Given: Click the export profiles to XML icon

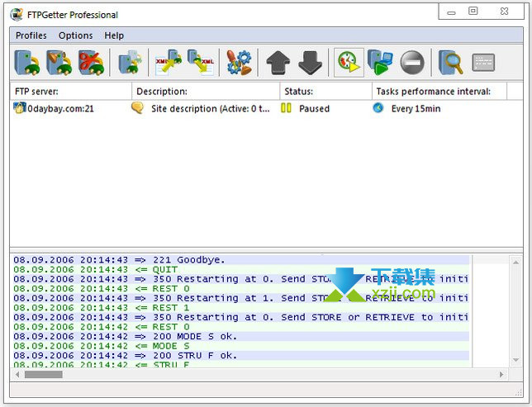Looking at the screenshot, I should [x=201, y=63].
